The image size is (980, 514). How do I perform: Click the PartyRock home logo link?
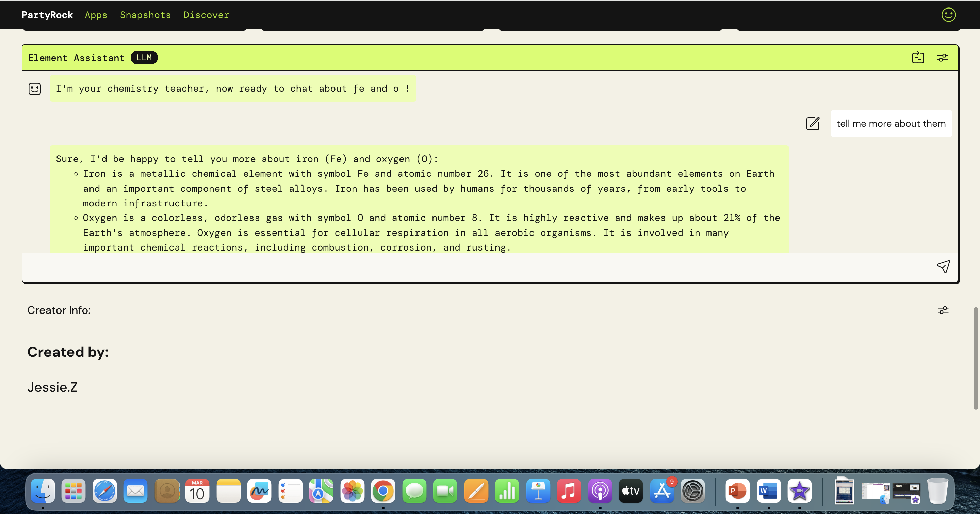(47, 15)
